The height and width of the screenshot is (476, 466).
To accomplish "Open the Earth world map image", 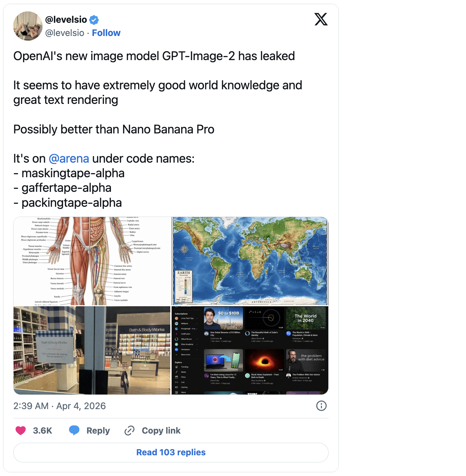I will click(x=250, y=261).
